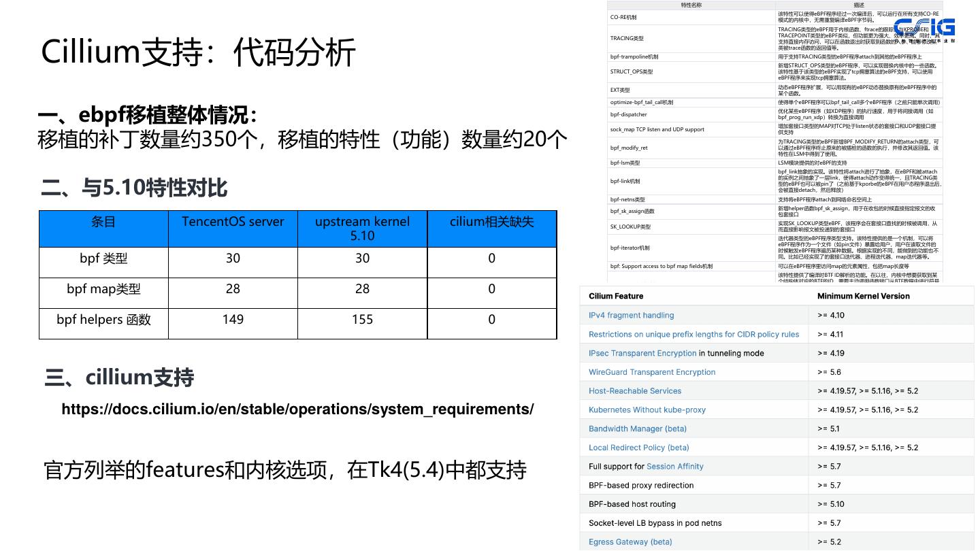980x551 pixels.
Task: Open the Bandwidth Manager (beta) link
Action: [638, 429]
